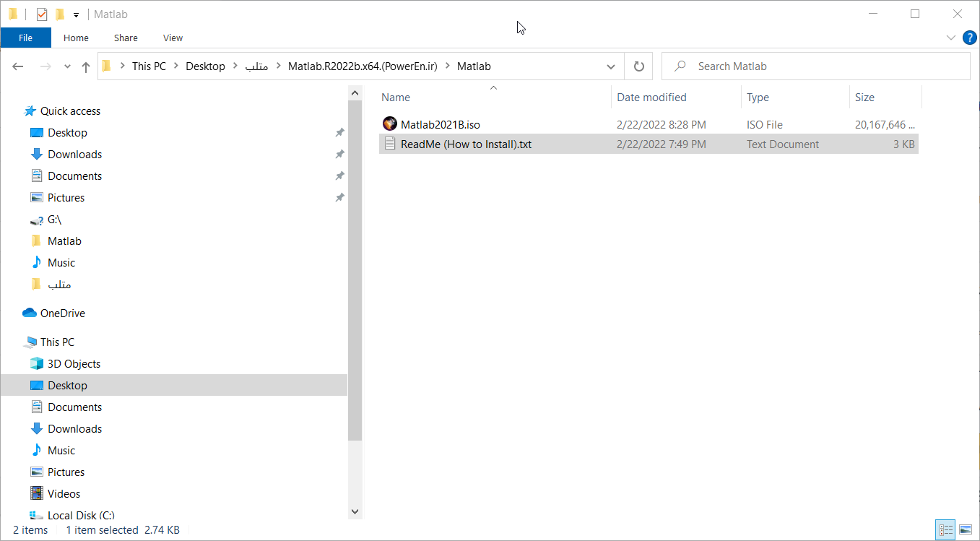Expand the chevron after This PC in the address bar
Viewport: 980px width, 541px height.
[x=175, y=66]
